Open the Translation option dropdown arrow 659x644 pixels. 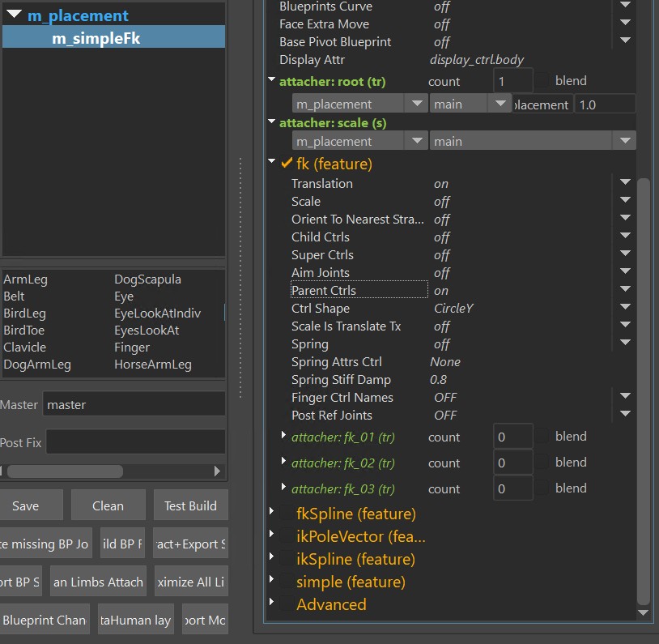point(625,181)
